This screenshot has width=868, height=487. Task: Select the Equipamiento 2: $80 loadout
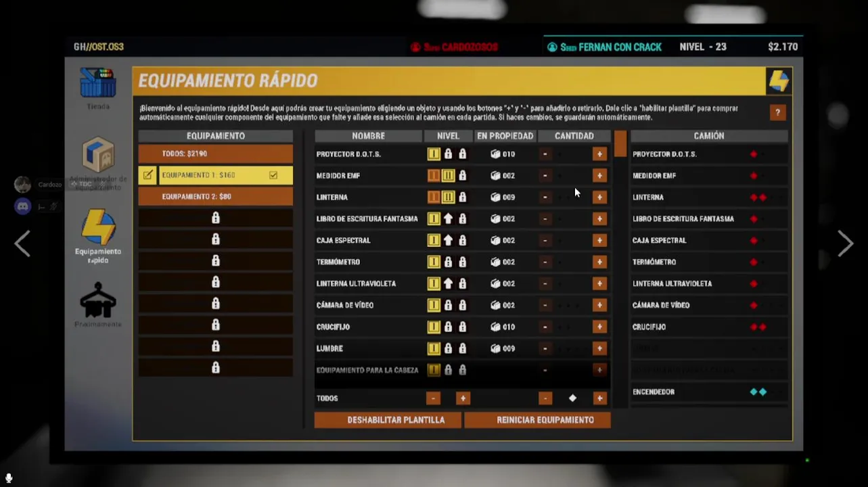click(216, 197)
